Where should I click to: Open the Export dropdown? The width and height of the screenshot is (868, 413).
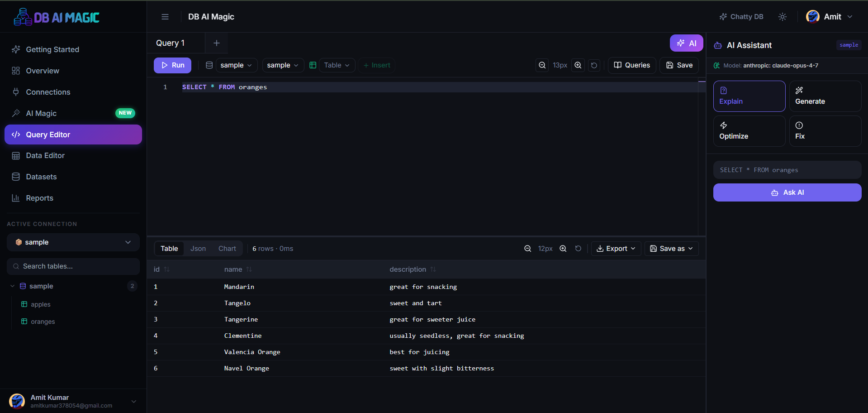tap(616, 249)
